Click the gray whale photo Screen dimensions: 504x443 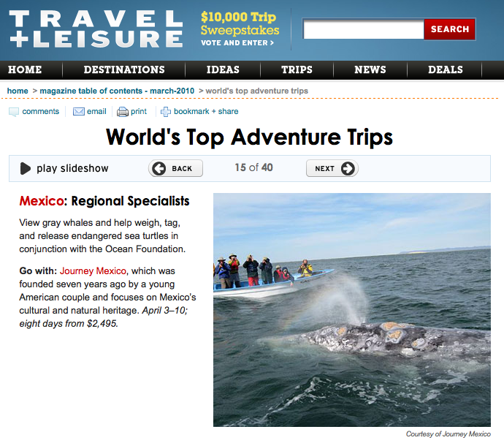pos(352,310)
